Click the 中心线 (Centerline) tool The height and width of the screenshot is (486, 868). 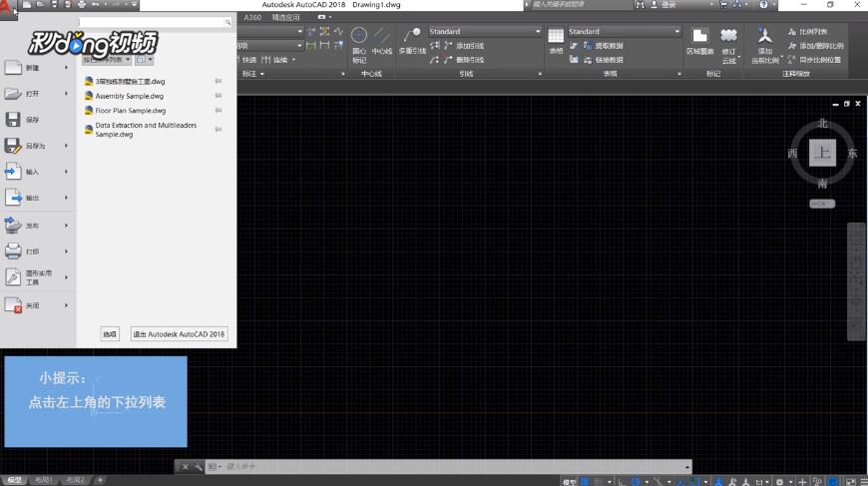[382, 42]
